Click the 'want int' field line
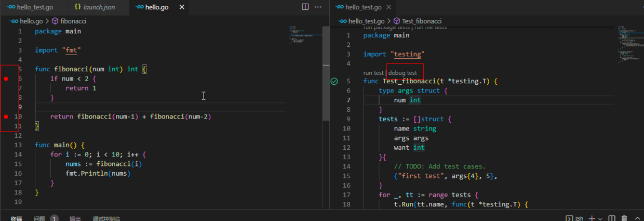The image size is (644, 221). coord(409,147)
